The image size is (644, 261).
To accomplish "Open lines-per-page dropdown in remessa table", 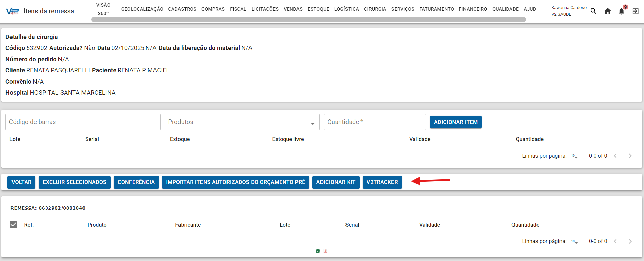I will (x=575, y=242).
